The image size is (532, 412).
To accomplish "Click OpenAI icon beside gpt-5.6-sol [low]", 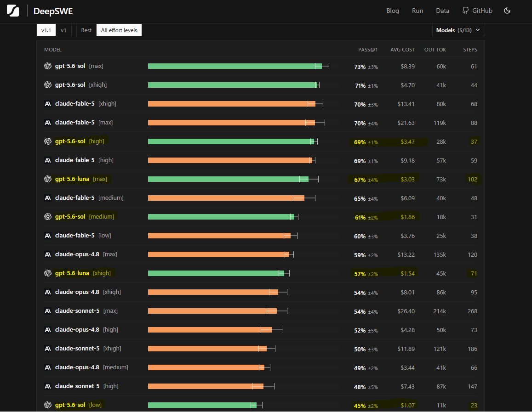I will pos(48,405).
